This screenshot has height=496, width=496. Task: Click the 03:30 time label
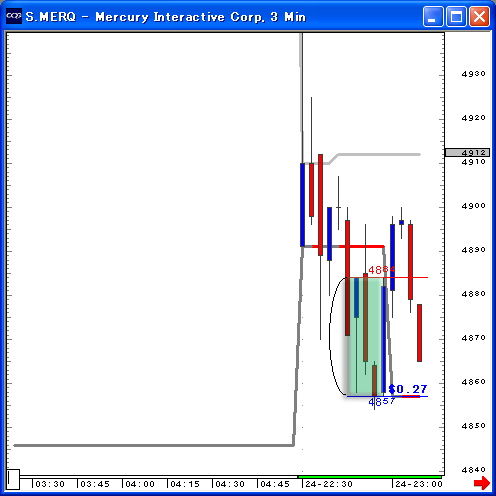pos(50,484)
